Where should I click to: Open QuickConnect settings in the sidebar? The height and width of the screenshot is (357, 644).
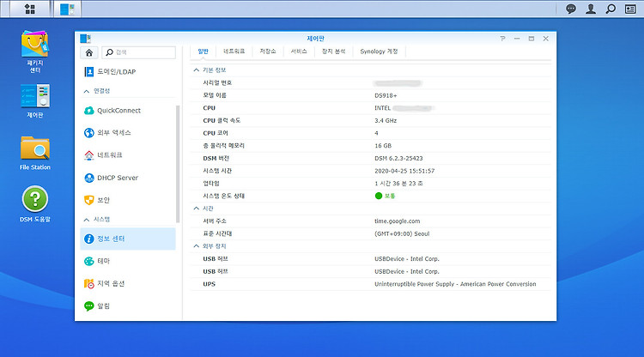click(128, 111)
